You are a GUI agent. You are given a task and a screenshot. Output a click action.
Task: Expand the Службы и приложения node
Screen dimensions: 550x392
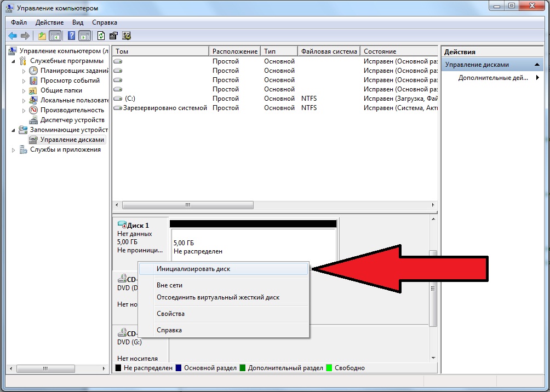coord(13,150)
